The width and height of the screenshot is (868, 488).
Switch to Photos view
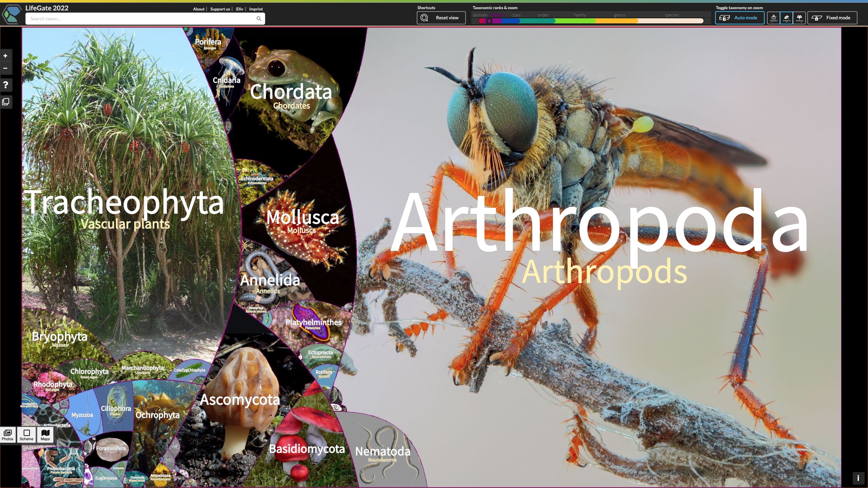click(x=7, y=434)
